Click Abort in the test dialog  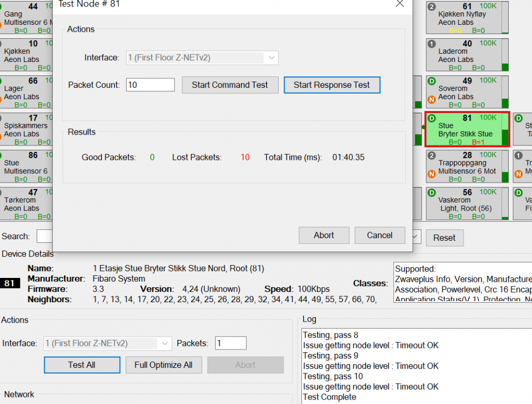[324, 235]
